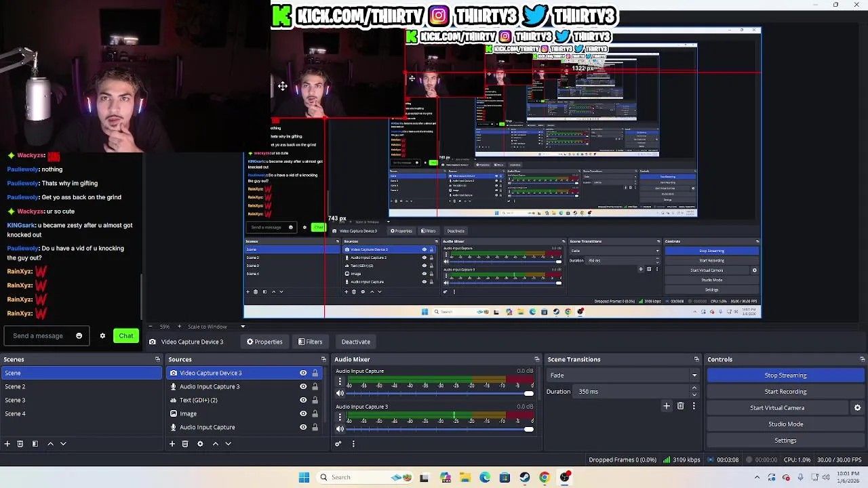
Task: Mute Audio Input Capture 3 in mixer
Action: point(340,428)
